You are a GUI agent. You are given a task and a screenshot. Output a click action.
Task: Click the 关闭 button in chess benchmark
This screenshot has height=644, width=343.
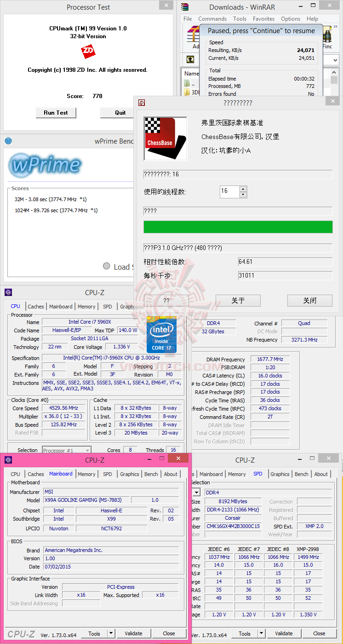point(310,301)
